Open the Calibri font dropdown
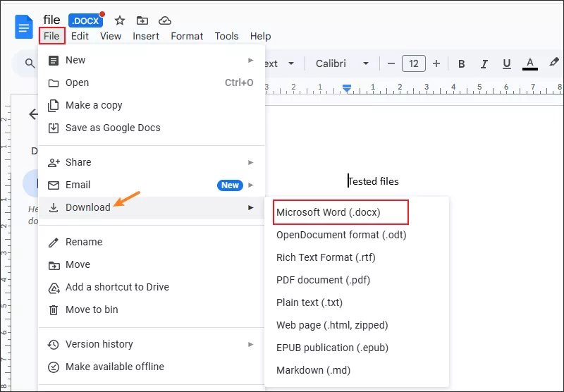The height and width of the screenshot is (392, 564). pyautogui.click(x=342, y=63)
